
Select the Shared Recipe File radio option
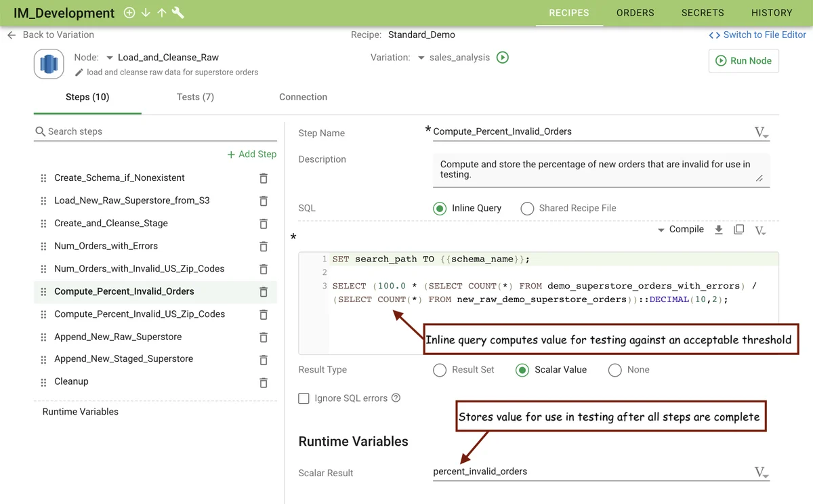click(527, 209)
